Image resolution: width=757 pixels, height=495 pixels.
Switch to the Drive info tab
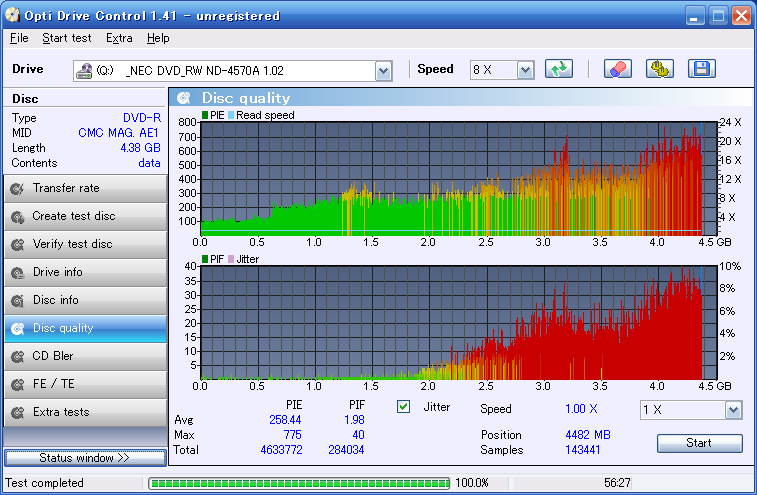(85, 272)
